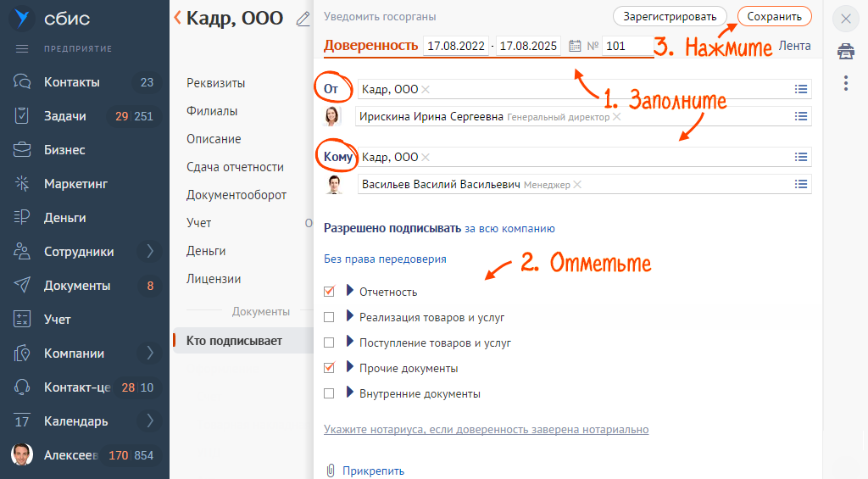This screenshot has width=868, height=479.
Task: Click the Контакт-центр headset icon
Action: pyautogui.click(x=22, y=387)
